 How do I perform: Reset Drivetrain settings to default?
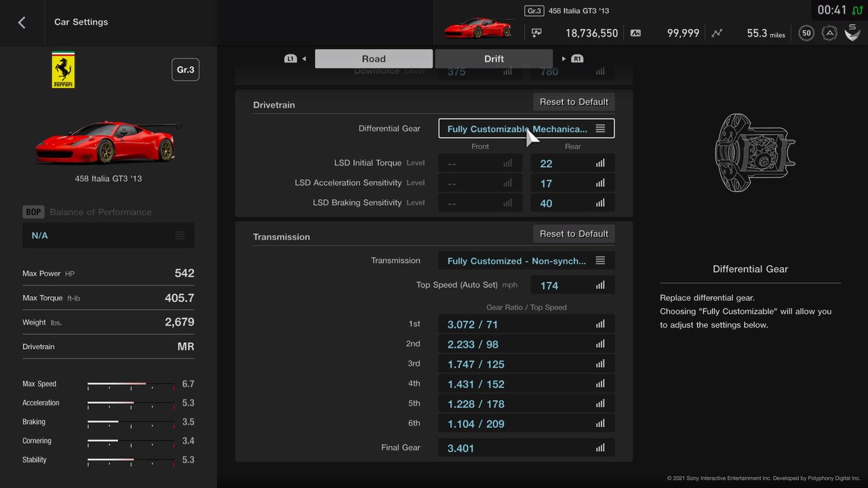574,102
